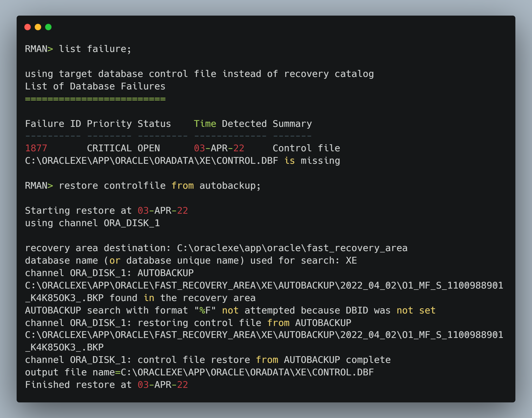Click the 'Finished restore at' line
This screenshot has height=418, width=532.
tap(107, 385)
